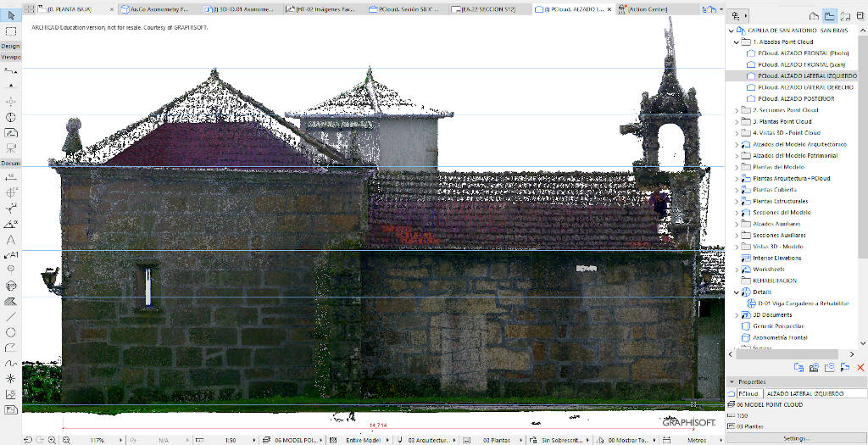Image resolution: width=868 pixels, height=445 pixels.
Task: Select the Arrow selection tool
Action: click(x=11, y=15)
